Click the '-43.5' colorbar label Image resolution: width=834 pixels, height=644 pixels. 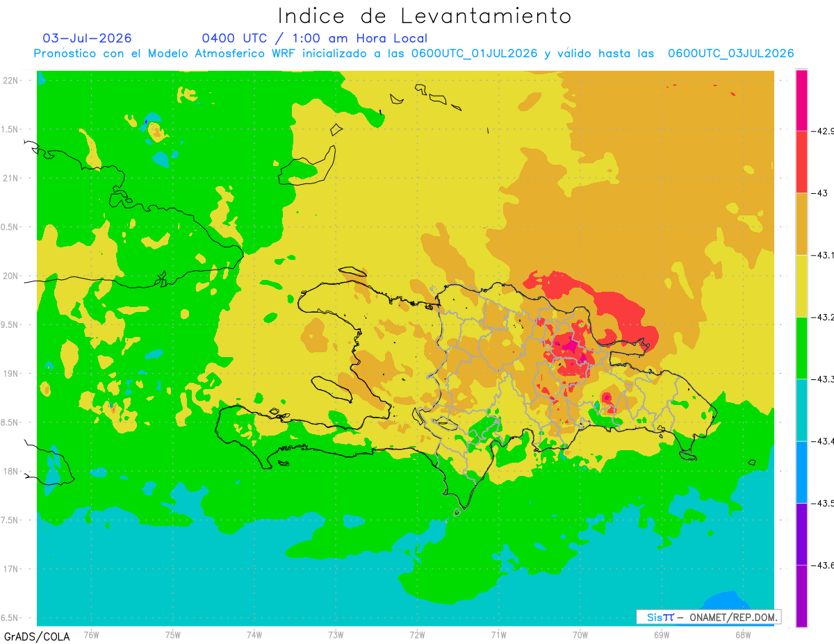pos(823,503)
